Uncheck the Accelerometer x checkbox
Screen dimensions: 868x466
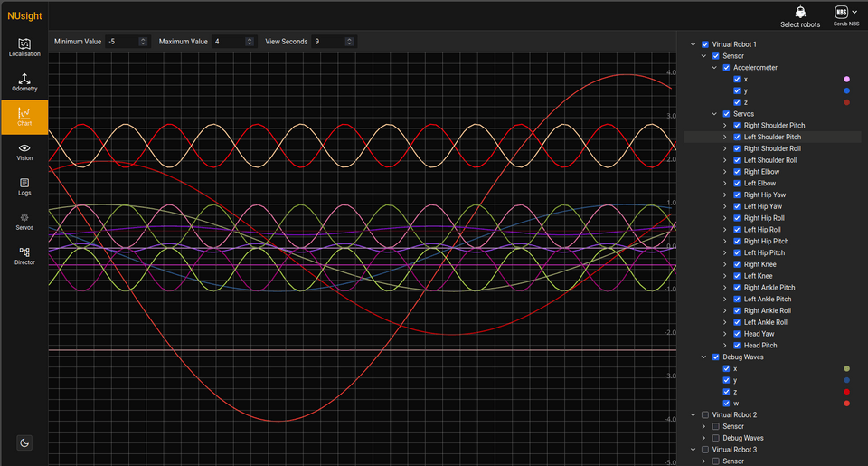pos(737,80)
